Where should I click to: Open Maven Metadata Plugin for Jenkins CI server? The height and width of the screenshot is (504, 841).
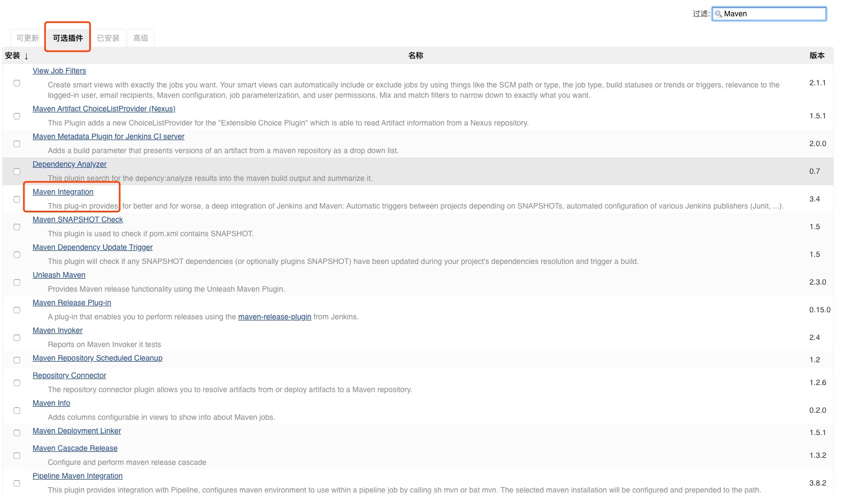pos(108,136)
